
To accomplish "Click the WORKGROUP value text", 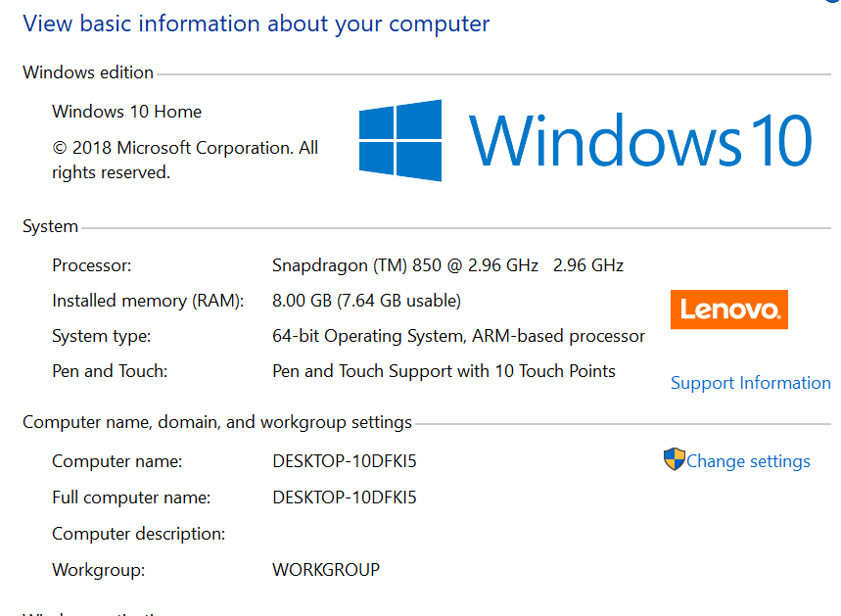I will click(x=325, y=569).
